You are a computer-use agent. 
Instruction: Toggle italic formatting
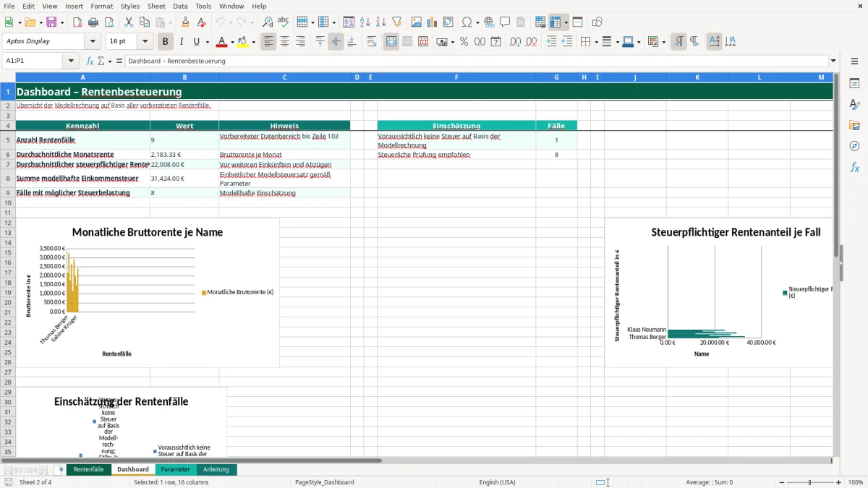[x=182, y=42]
